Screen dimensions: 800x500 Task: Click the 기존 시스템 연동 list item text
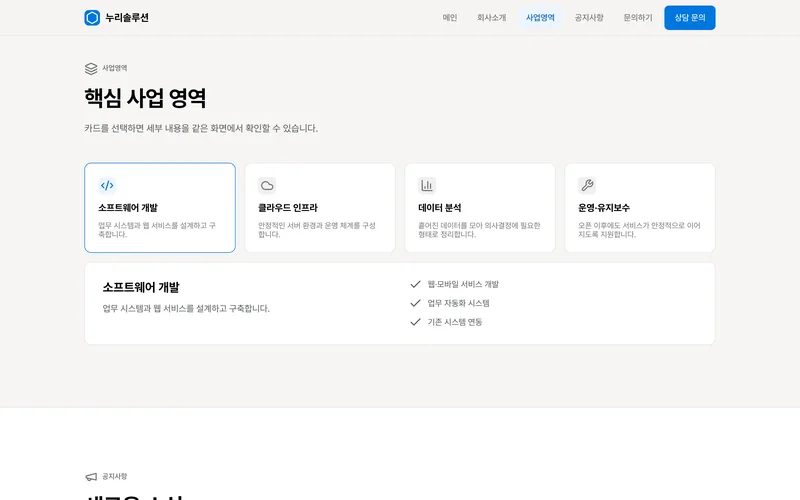(455, 322)
